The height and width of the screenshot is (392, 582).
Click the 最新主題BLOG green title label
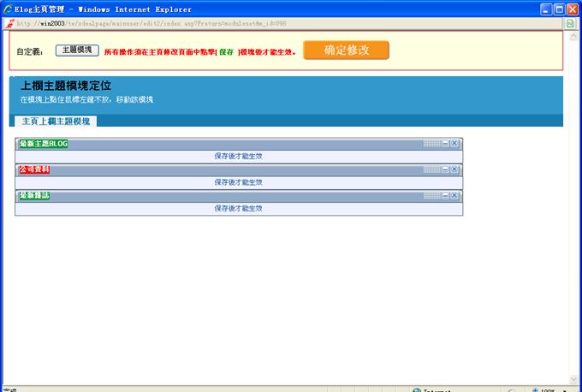44,144
